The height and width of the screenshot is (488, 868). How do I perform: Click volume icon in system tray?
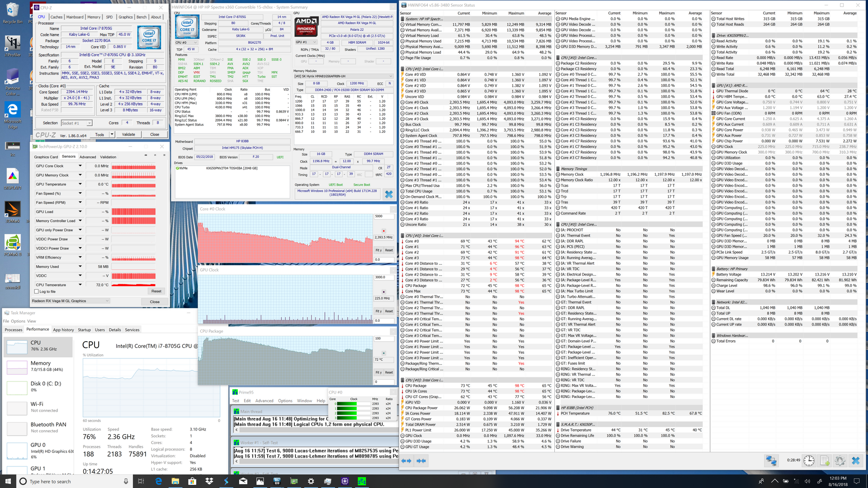pos(808,481)
